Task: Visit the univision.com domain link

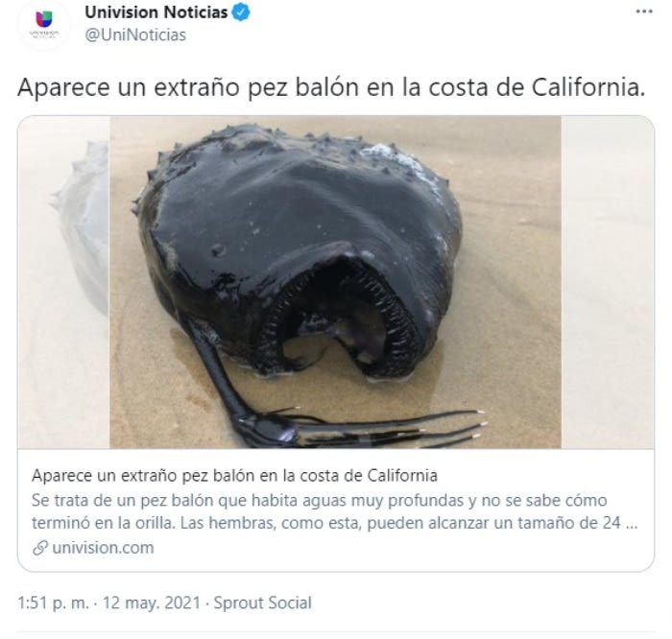Action: 103,548
